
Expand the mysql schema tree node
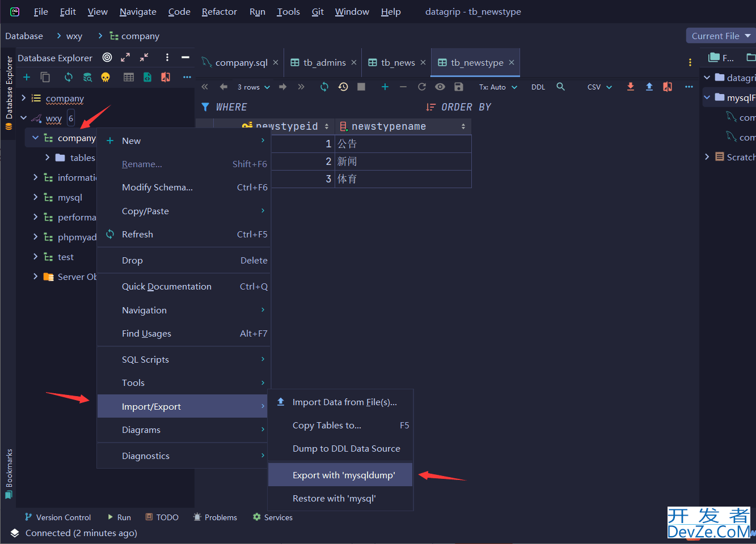36,197
